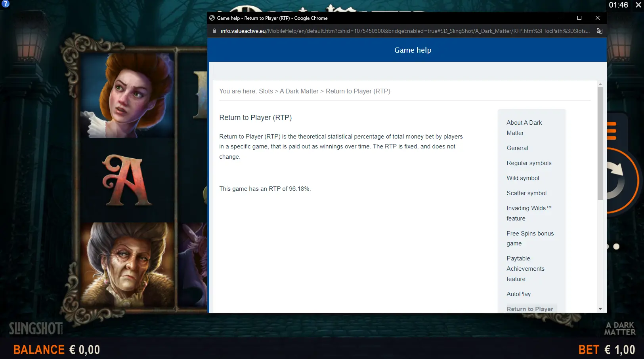This screenshot has width=644, height=359.
Task: Open the Free Spins bonus game topic
Action: pyautogui.click(x=530, y=238)
